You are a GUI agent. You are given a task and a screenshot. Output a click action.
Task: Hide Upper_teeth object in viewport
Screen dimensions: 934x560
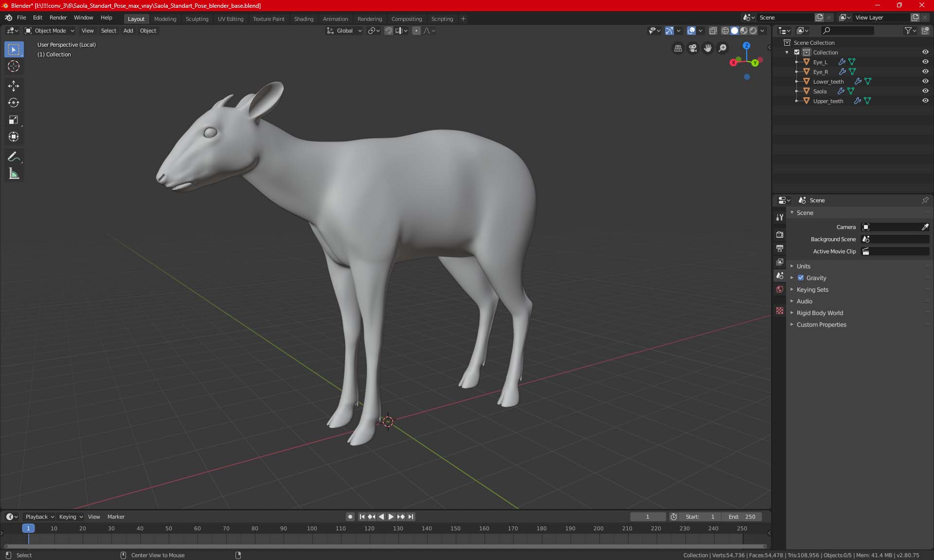[x=925, y=101]
